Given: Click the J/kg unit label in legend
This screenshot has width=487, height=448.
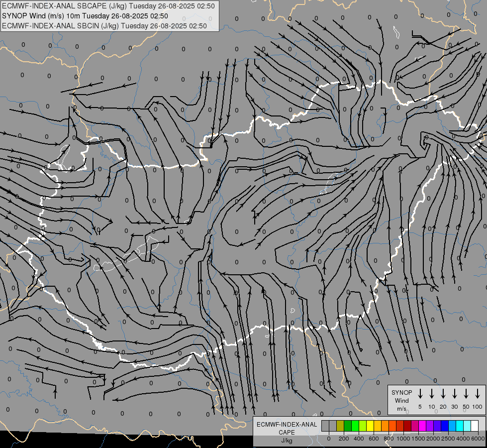Looking at the screenshot, I should [x=287, y=441].
